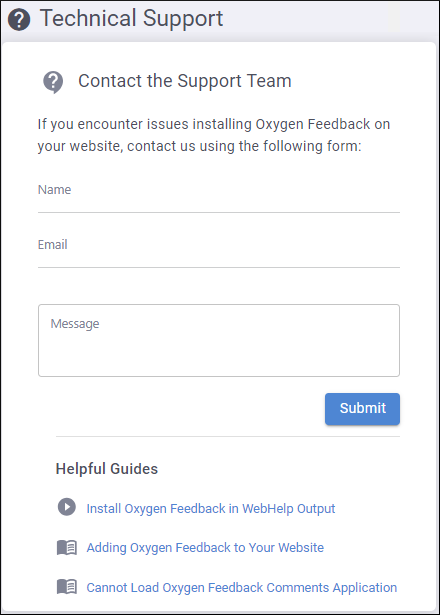Click the horizontal divider above Helpful Guides
440x615 pixels.
tap(228, 436)
